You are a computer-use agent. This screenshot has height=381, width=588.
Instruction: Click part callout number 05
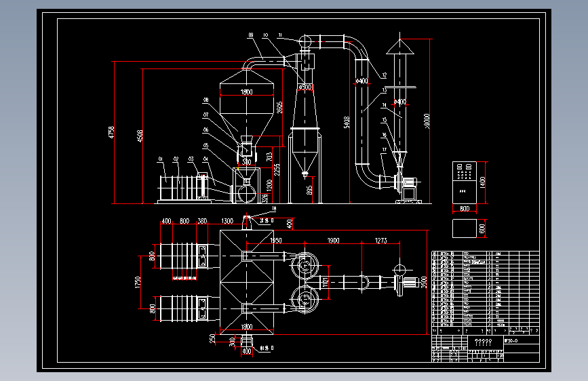click(x=205, y=146)
